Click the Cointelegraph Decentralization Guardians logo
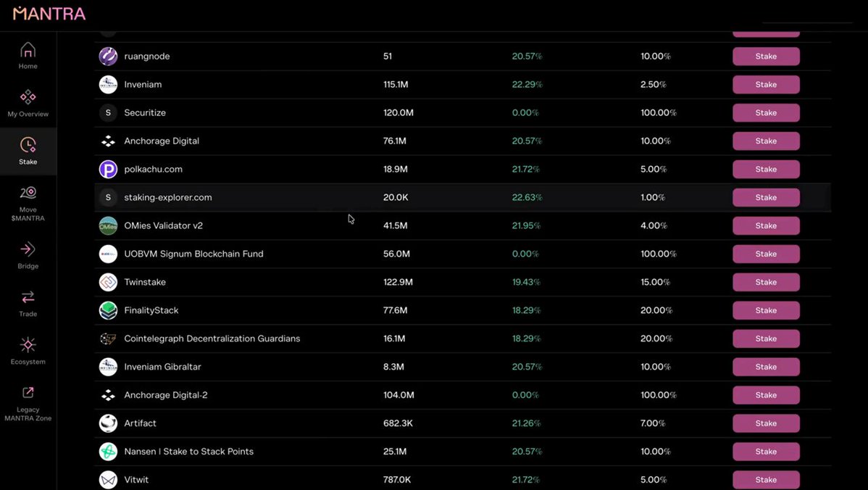The width and height of the screenshot is (868, 490). point(108,339)
